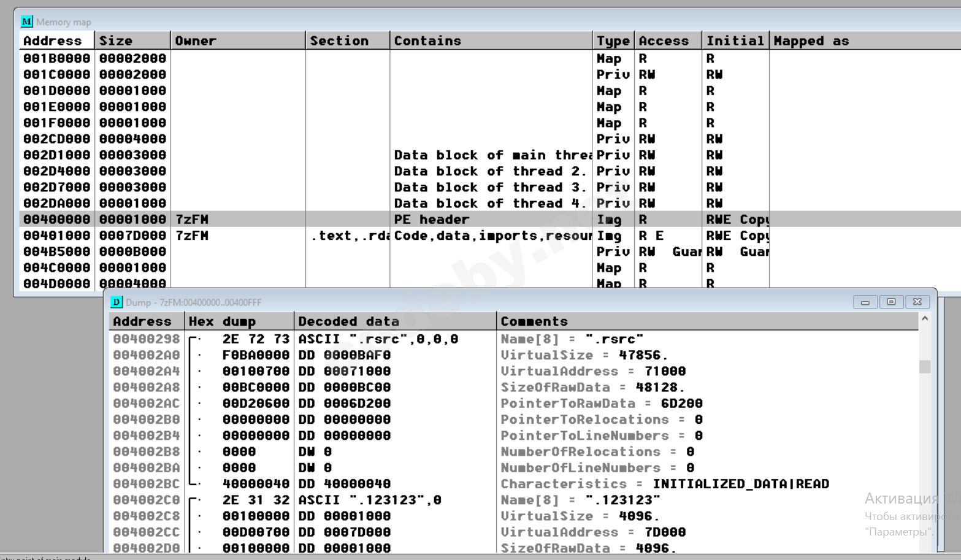Click the Access column header in Memory map
This screenshot has width=961, height=560.
tap(668, 41)
